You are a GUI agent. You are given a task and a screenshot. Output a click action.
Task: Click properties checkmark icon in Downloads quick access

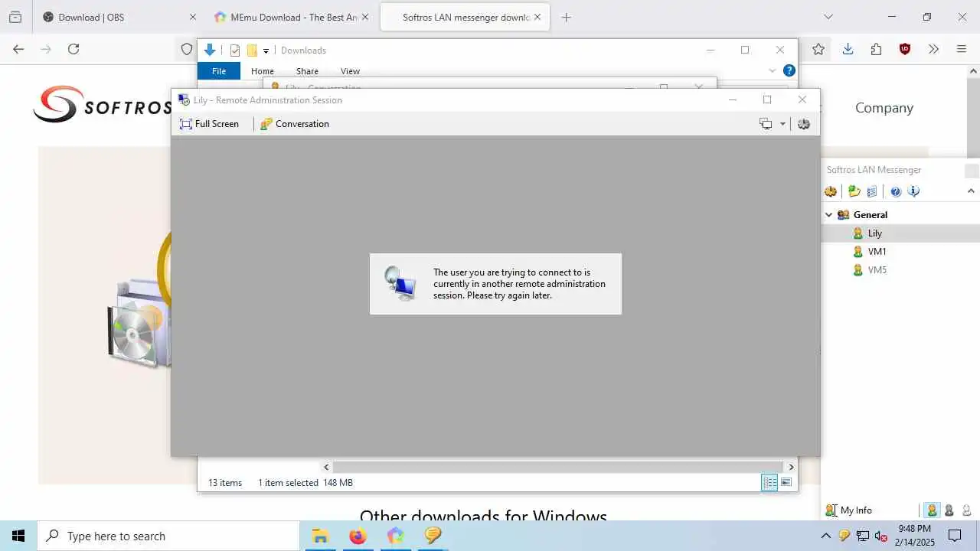click(235, 51)
